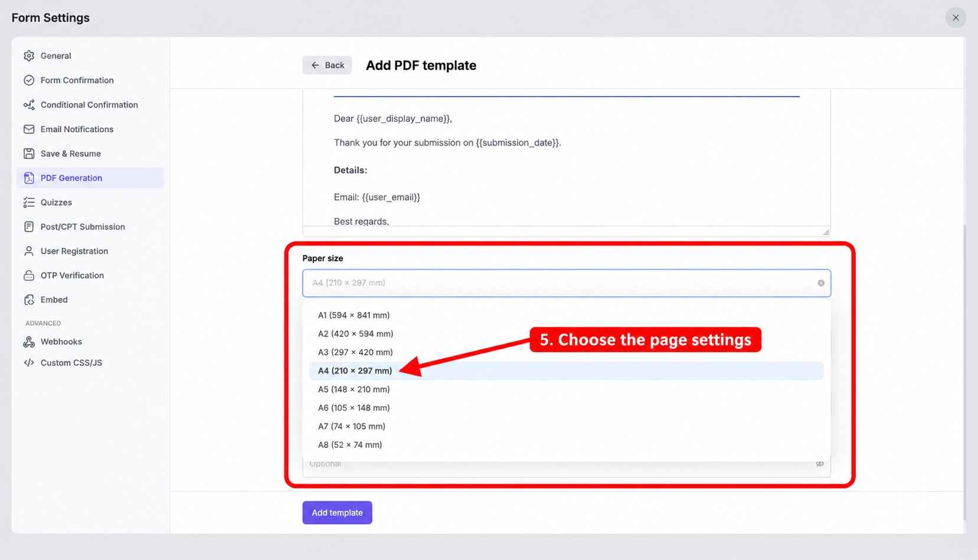Open the Webhooks advanced section
The image size is (978, 560).
90,342
